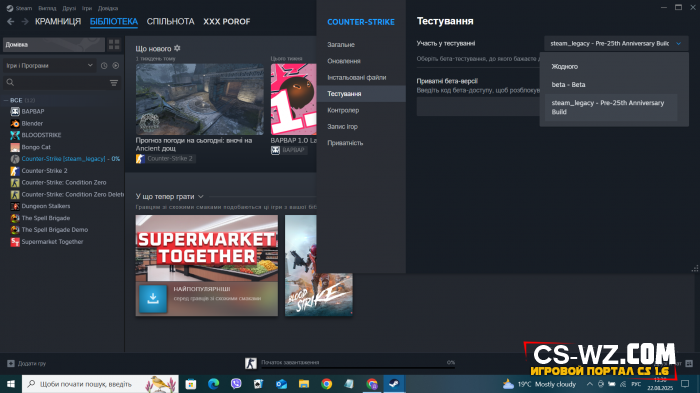Open the Installed files settings tab
This screenshot has height=393, width=700.
pos(357,77)
